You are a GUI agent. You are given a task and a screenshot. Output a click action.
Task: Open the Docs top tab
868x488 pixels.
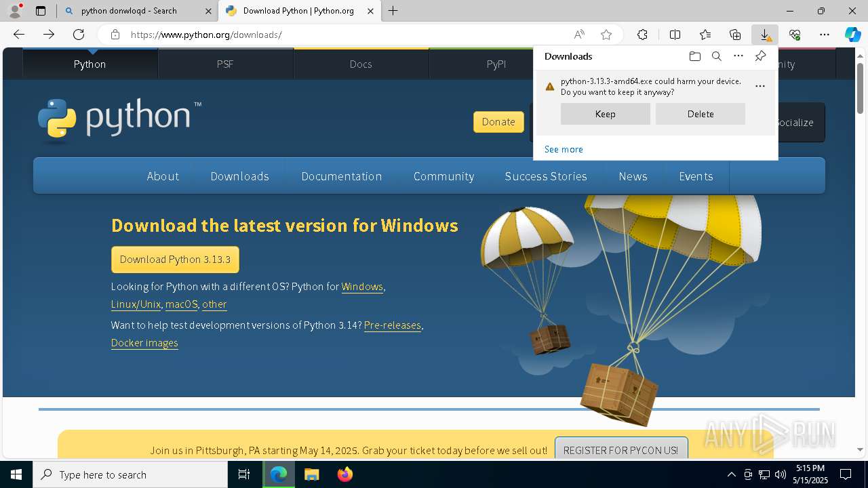tap(361, 64)
